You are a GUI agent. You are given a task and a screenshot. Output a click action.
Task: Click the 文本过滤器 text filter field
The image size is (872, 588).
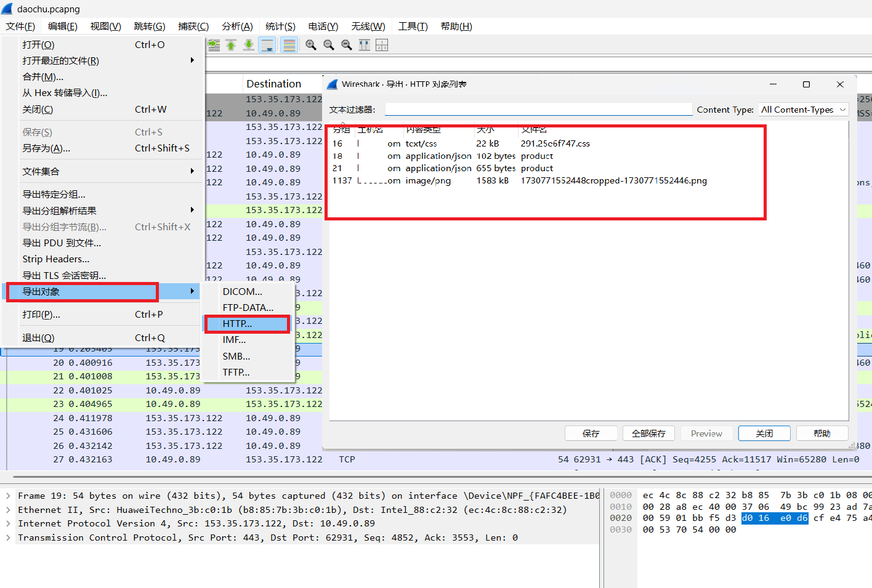coord(538,110)
